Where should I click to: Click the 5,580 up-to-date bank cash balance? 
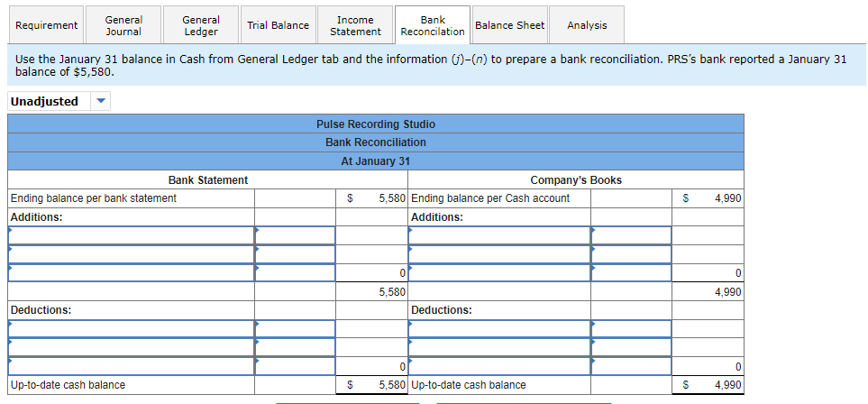tap(392, 384)
